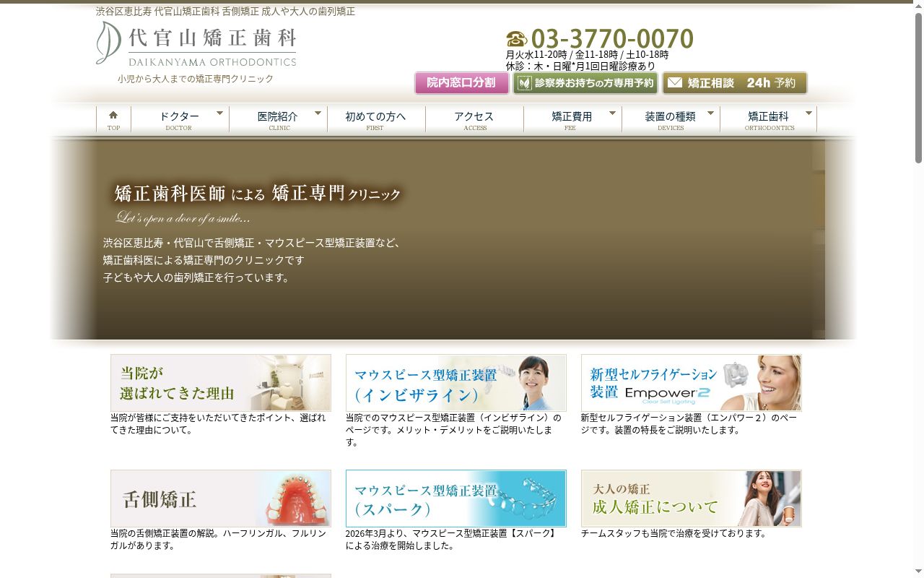The image size is (924, 578).
Task: Click the page vertical scrollbar thumb
Action: (918, 87)
